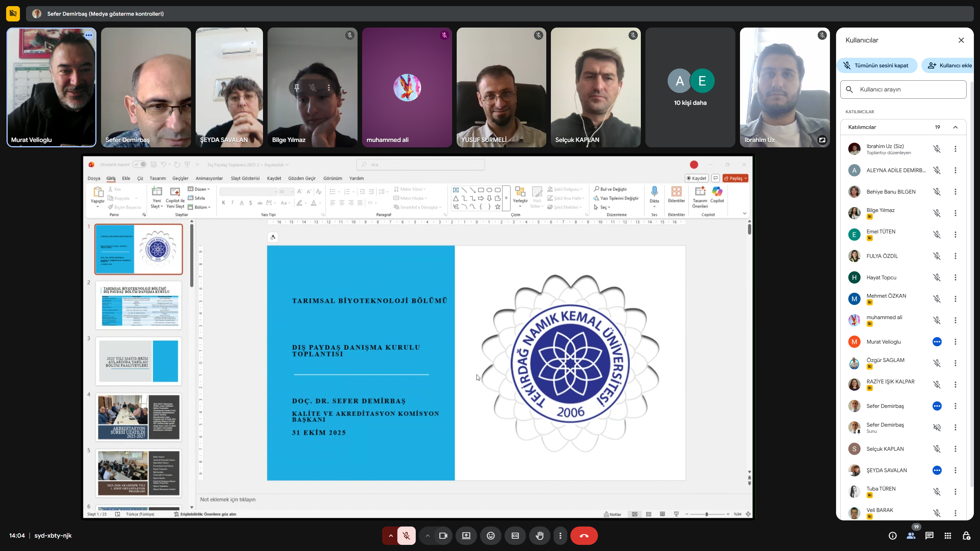Viewport: 980px width, 551px height.
Task: Open meeting details info icon
Action: pos(893,536)
